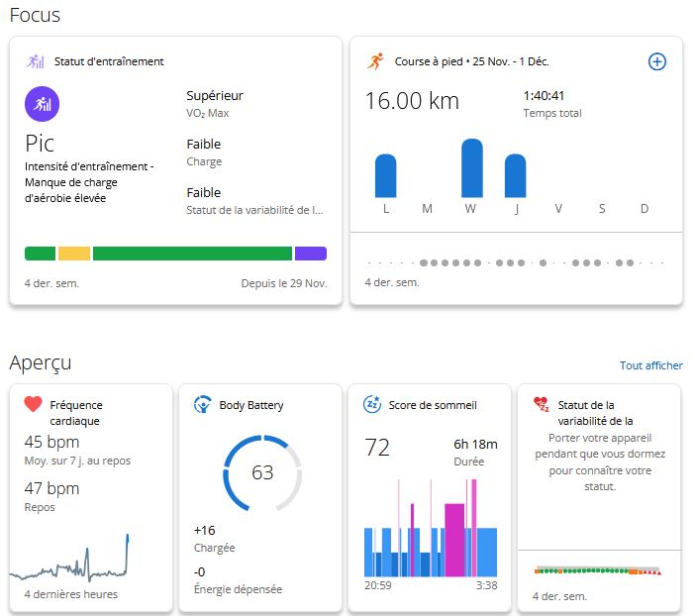695x616 pixels.
Task: Click the purple Pic status circle icon
Action: point(42,103)
